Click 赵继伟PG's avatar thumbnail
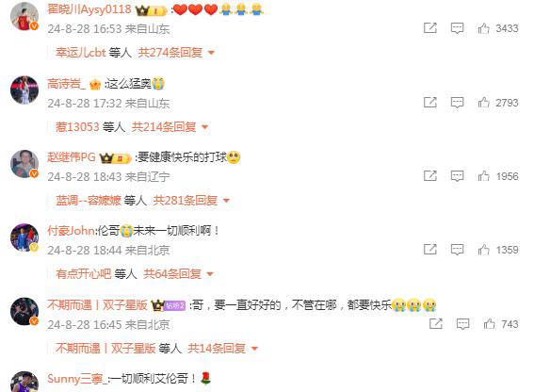The width and height of the screenshot is (534, 392). coord(24,164)
